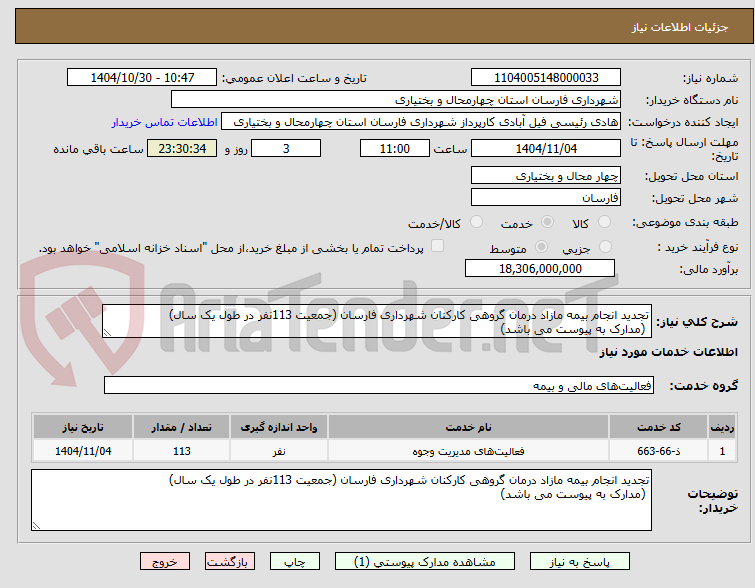Screen dimensions: 755x588
Task: Click the delivery city field فارسان
Action: point(546,197)
